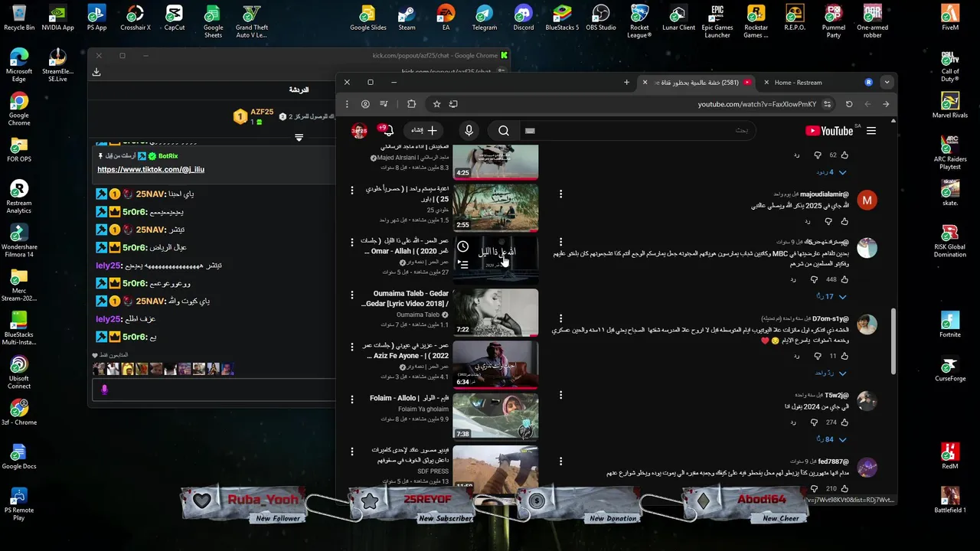Image resolution: width=980 pixels, height=551 pixels.
Task: Add hovered Omar Allah video to queue
Action: [x=462, y=264]
